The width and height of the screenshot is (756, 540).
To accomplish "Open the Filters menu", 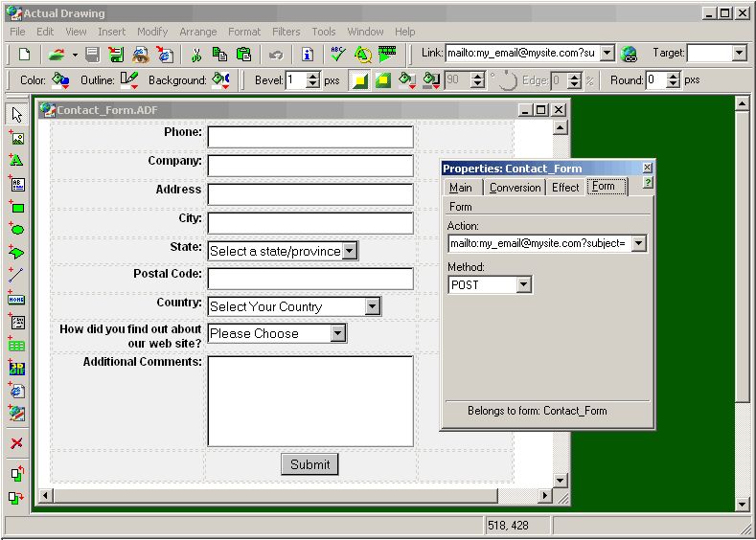I will click(x=286, y=32).
